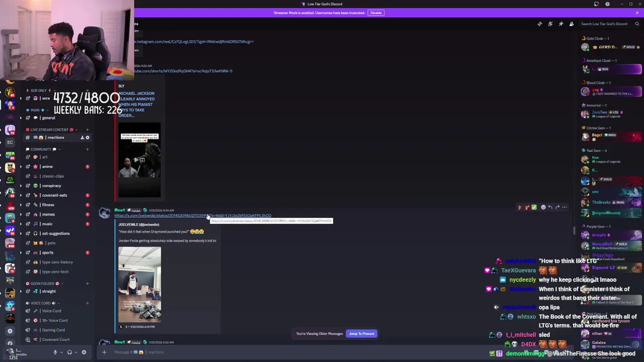Open Jordan Poole tweet image thumbnail
644x362 pixels.
[x=139, y=285]
